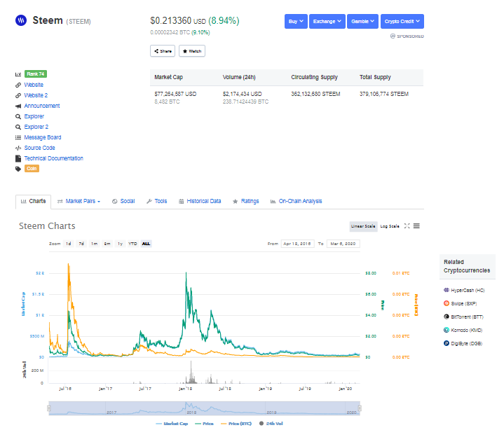
Task: Click the Coin tag badge
Action: coord(32,169)
